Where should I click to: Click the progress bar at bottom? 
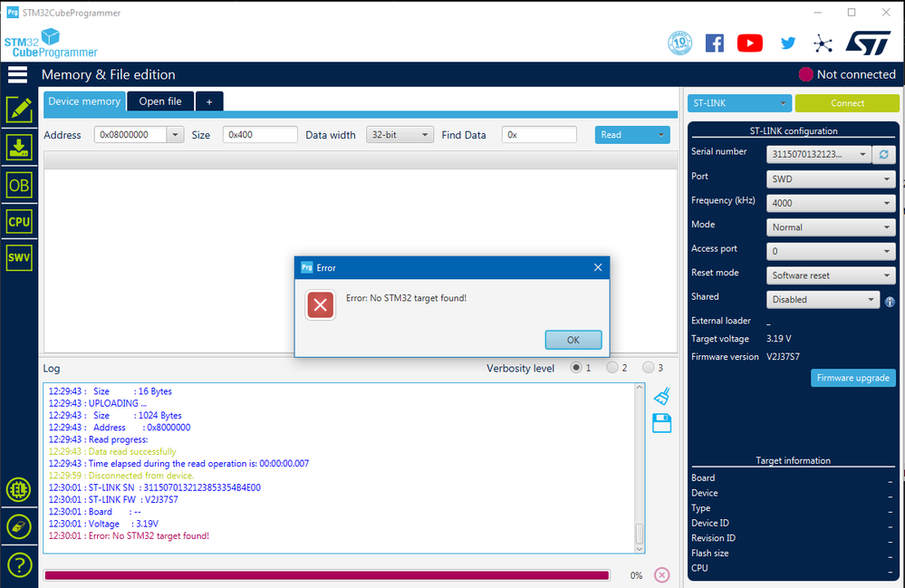[327, 575]
